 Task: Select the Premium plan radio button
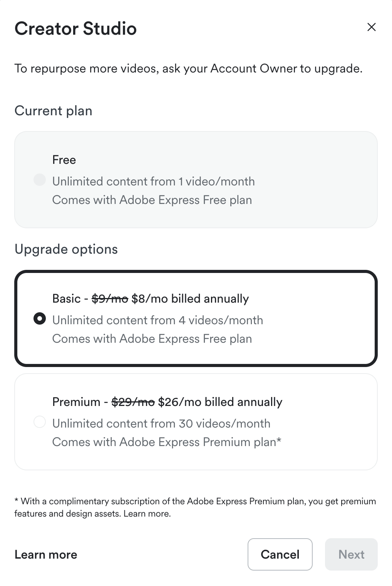tap(39, 422)
